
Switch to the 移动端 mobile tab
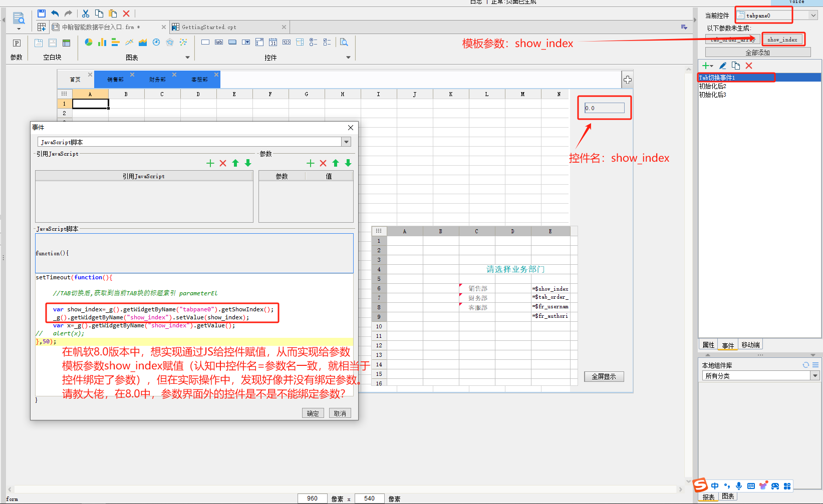(x=750, y=345)
